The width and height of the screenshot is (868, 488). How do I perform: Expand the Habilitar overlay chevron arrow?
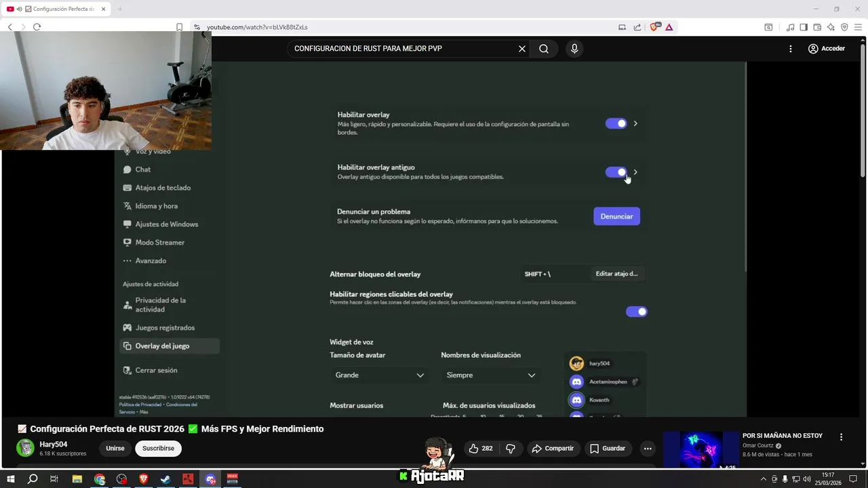click(635, 123)
